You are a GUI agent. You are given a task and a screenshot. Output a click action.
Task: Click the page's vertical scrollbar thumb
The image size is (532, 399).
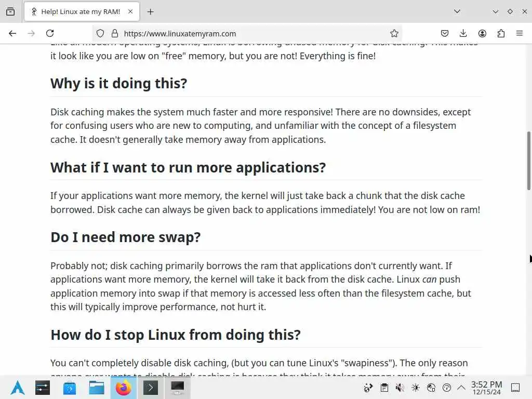[x=528, y=161]
